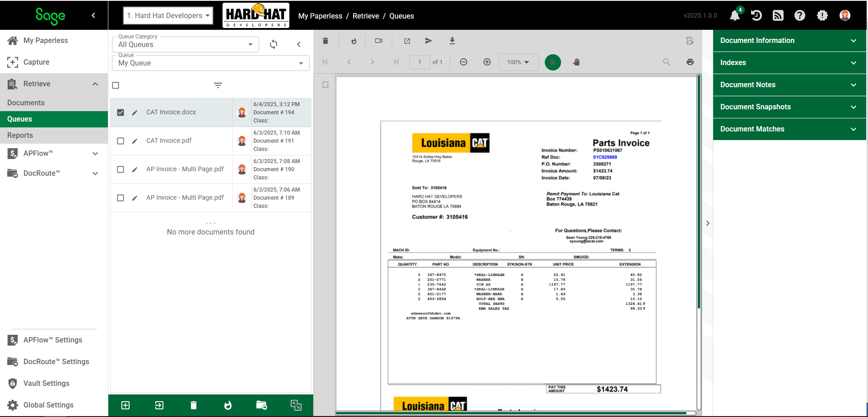Print the document
Viewport: 868px width, 417px height.
(x=690, y=62)
